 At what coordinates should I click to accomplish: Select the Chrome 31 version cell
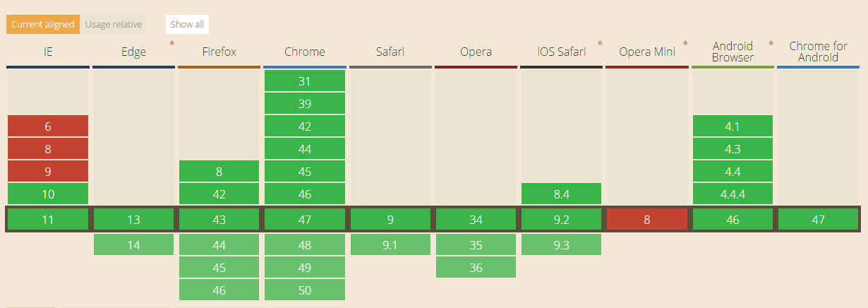tap(305, 81)
